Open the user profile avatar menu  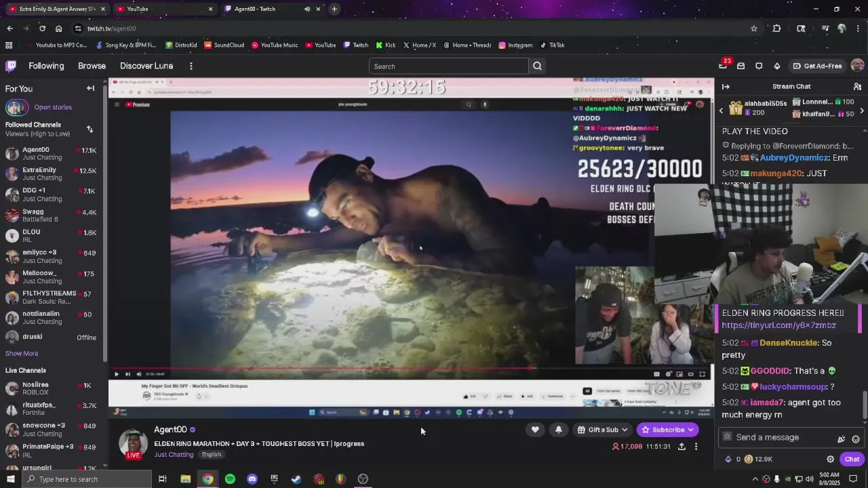click(x=857, y=66)
